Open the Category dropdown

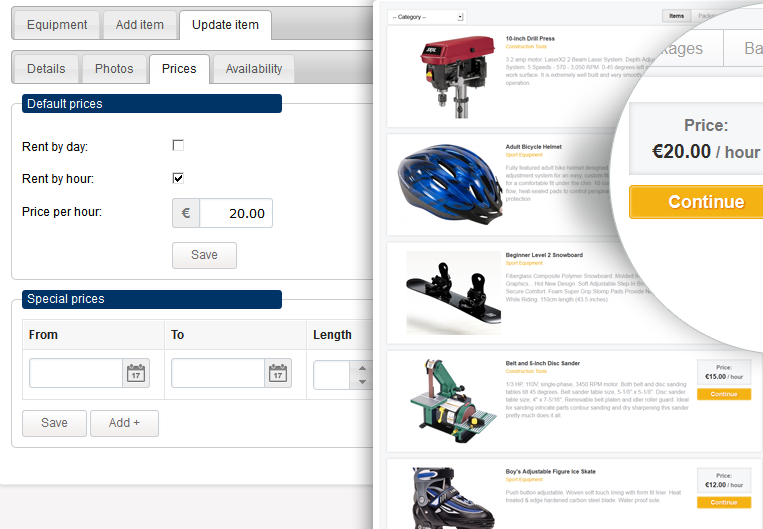tap(427, 17)
